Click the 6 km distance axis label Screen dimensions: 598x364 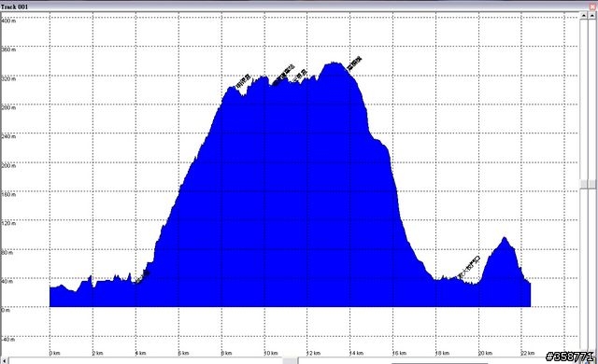(x=183, y=353)
